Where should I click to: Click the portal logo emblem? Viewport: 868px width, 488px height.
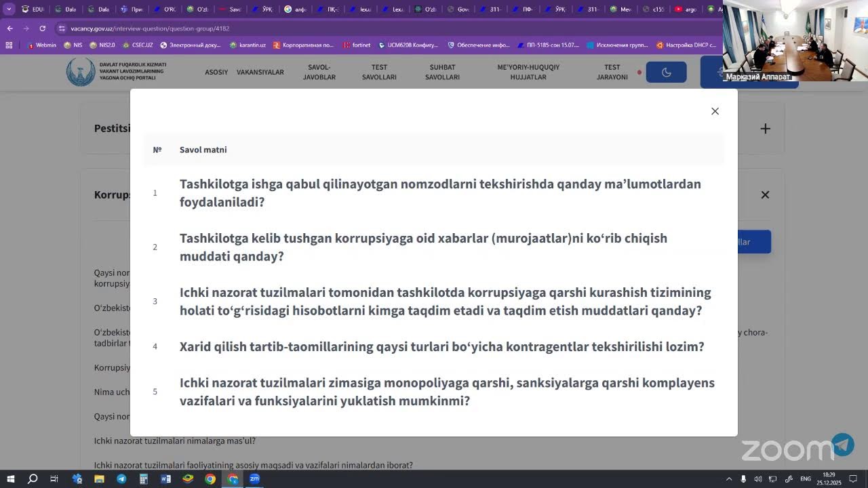click(x=81, y=72)
